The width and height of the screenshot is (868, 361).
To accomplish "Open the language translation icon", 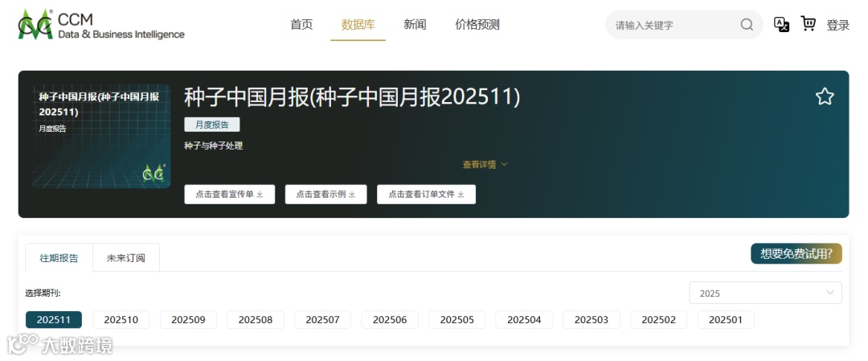I will pos(781,24).
